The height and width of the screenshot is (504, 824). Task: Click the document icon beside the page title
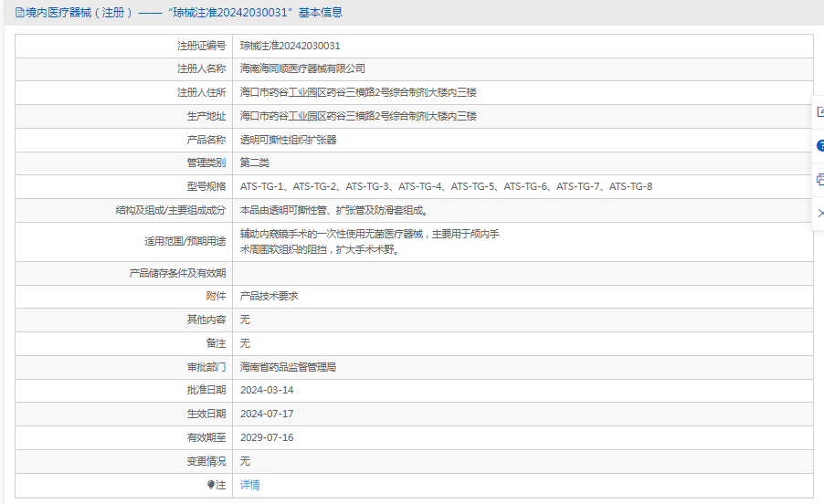(x=20, y=13)
